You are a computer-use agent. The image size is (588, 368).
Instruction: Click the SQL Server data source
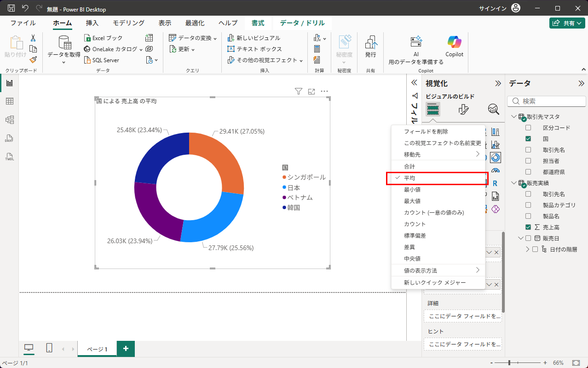tap(102, 60)
